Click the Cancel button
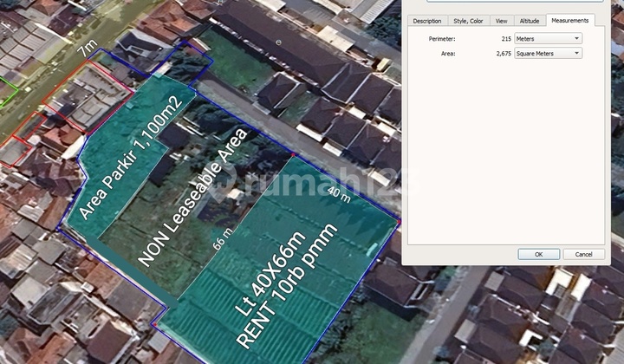The width and height of the screenshot is (624, 364). pos(583,254)
